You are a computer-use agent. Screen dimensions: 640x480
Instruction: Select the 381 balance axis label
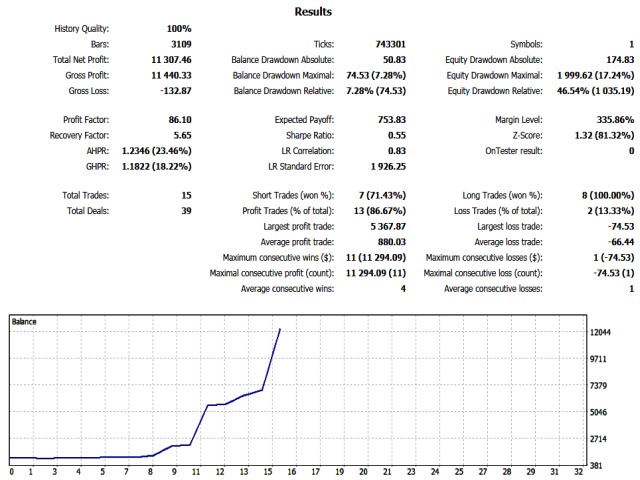click(596, 466)
